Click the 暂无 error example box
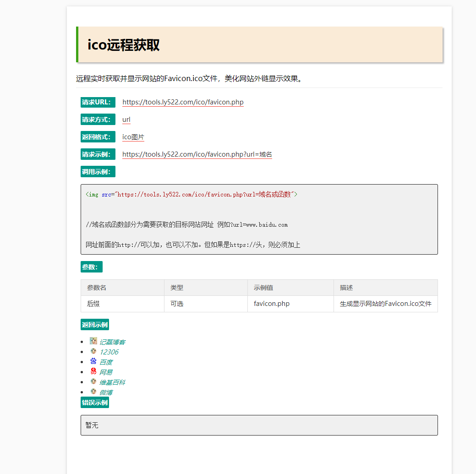This screenshot has width=476, height=474. coord(259,425)
